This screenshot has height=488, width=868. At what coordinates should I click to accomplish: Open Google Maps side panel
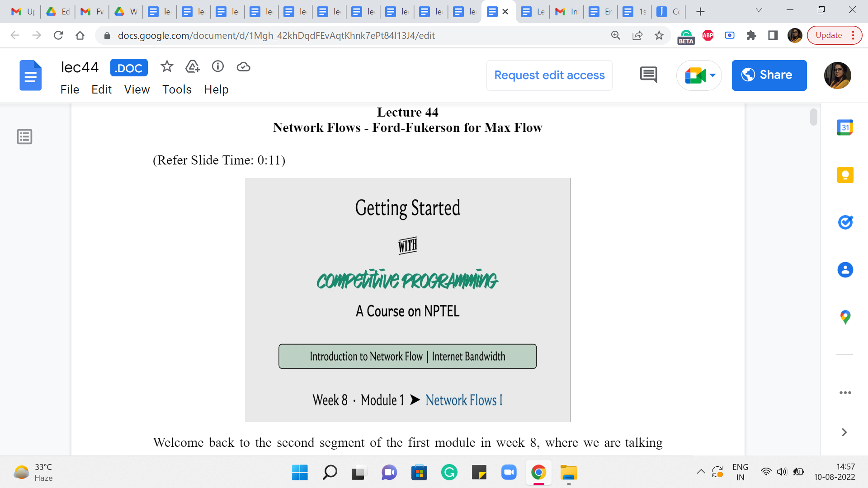(845, 317)
